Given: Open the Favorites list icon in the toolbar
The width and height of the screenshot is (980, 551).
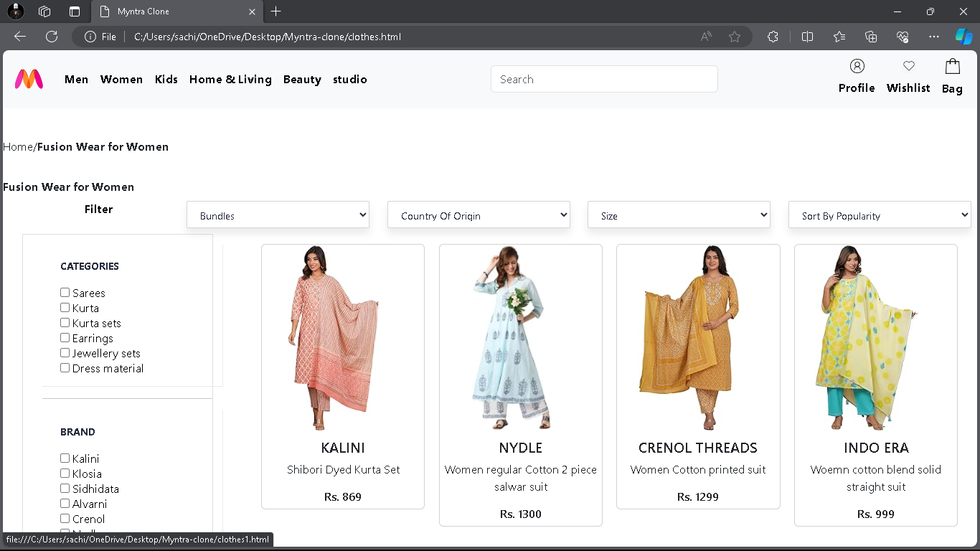Looking at the screenshot, I should (839, 37).
